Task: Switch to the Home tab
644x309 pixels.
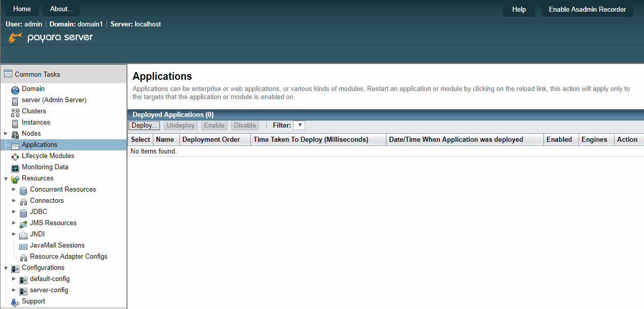Action: coord(21,9)
